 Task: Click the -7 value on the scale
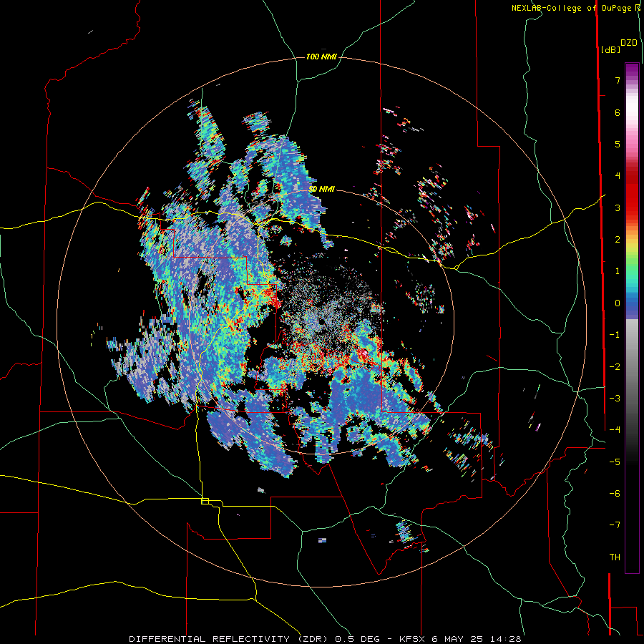tap(615, 525)
